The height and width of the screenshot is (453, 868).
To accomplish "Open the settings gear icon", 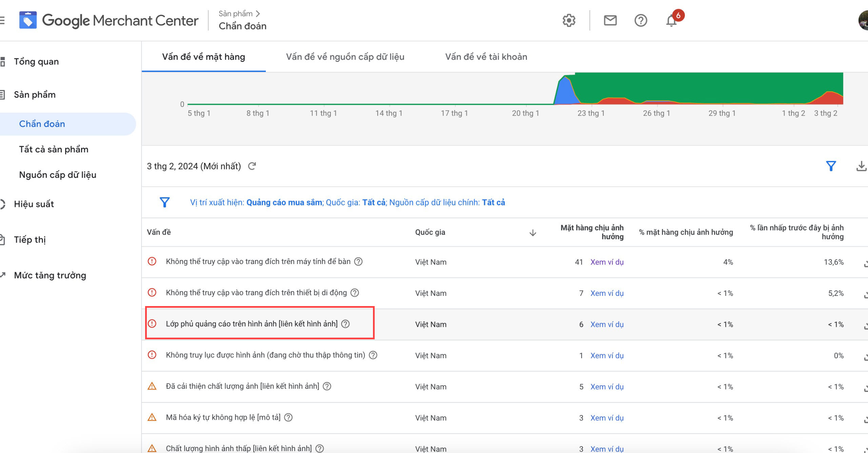I will tap(569, 21).
